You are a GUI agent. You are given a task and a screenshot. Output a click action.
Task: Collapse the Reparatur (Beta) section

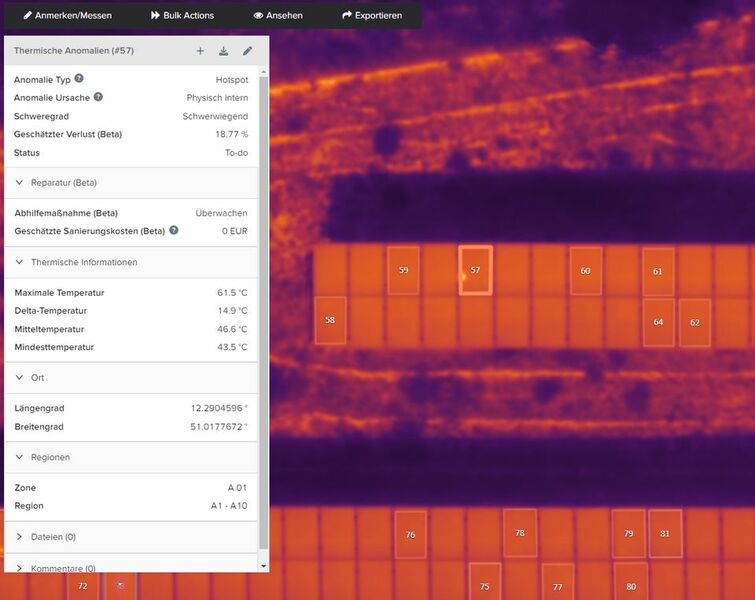click(x=20, y=183)
